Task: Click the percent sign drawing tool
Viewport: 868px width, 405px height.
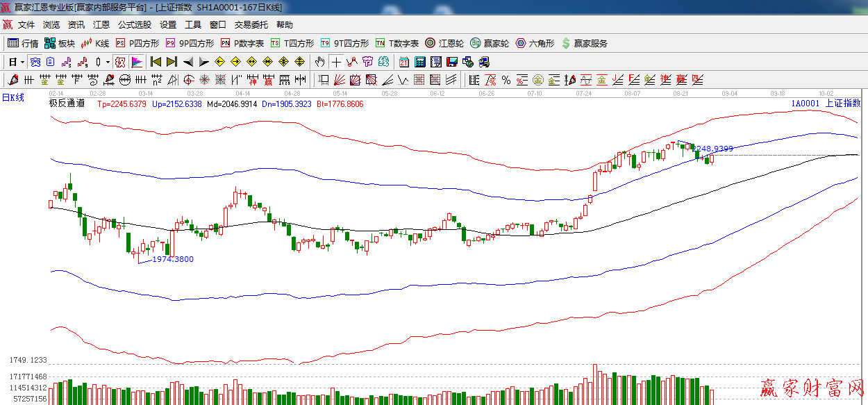Action: tap(506, 80)
